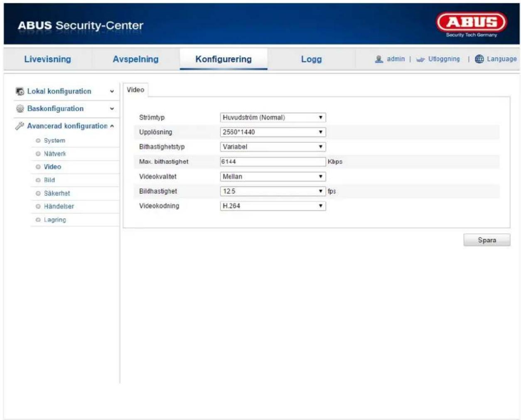Open the Avspelning tab
Viewport: 521px width, 420px height.
[x=135, y=59]
